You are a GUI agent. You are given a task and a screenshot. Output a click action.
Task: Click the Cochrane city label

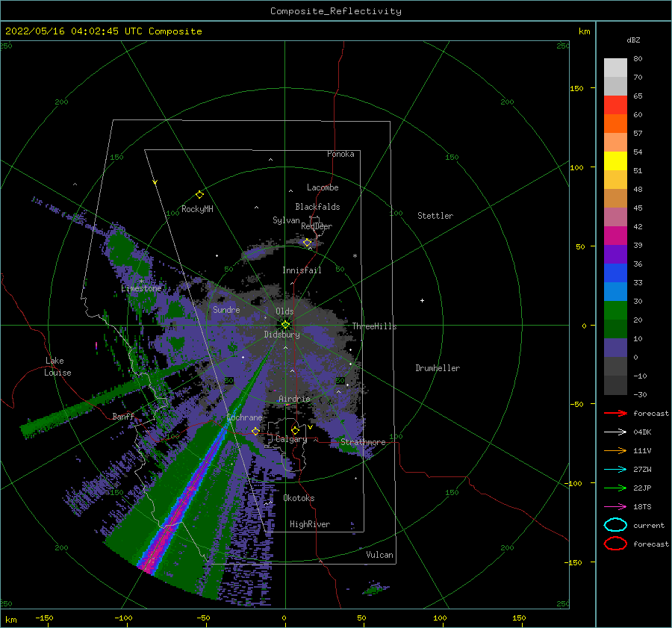244,417
